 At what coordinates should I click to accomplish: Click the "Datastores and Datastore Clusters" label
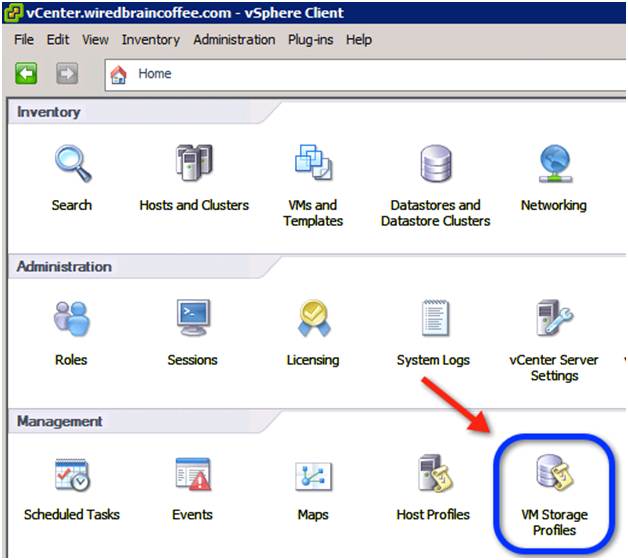[436, 213]
